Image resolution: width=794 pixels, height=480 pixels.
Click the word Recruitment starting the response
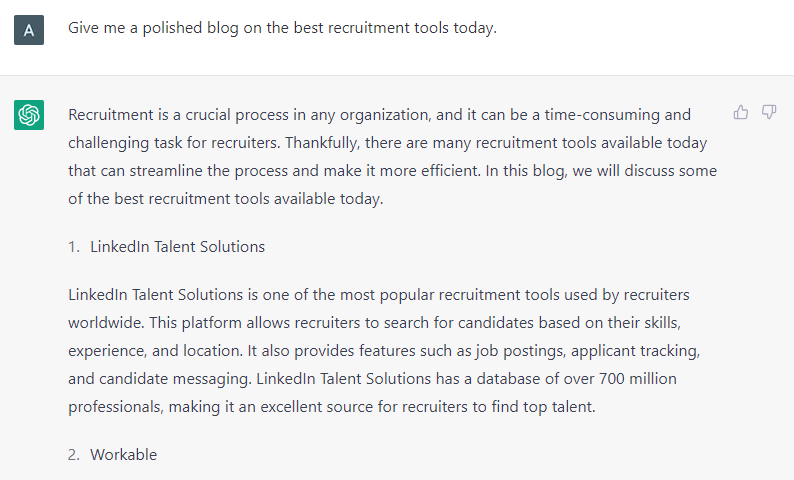pyautogui.click(x=111, y=115)
